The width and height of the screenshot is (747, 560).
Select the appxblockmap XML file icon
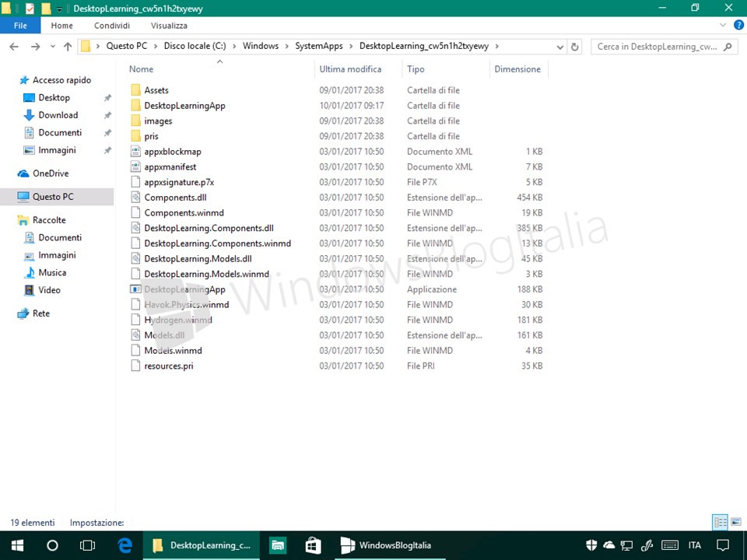click(135, 152)
